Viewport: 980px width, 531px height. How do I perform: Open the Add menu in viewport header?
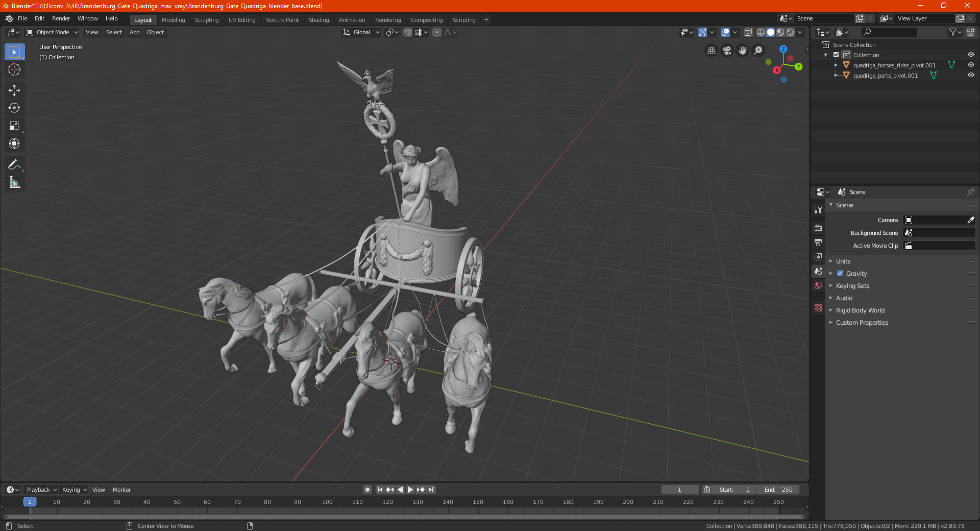(x=134, y=32)
